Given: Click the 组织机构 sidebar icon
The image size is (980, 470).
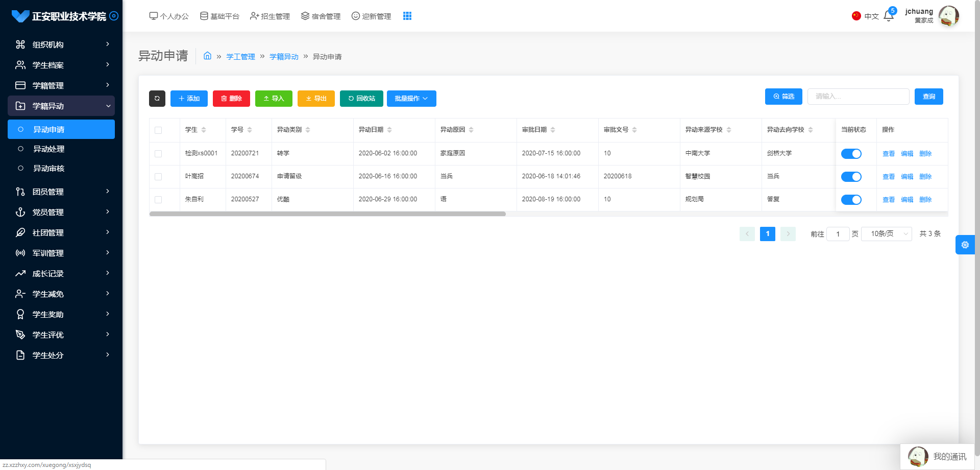Looking at the screenshot, I should pyautogui.click(x=20, y=44).
